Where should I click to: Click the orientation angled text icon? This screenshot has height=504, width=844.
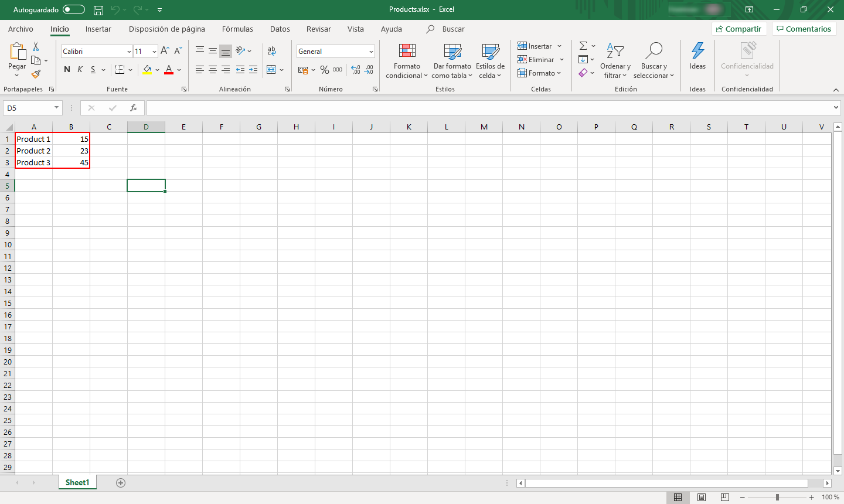[240, 51]
